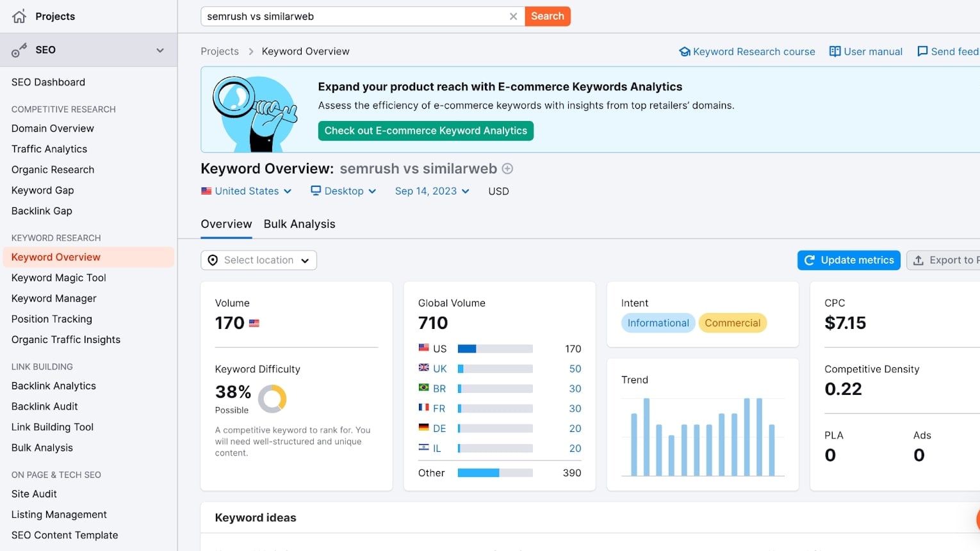This screenshot has width=980, height=551.
Task: Click the FR volume value 30
Action: pos(575,408)
